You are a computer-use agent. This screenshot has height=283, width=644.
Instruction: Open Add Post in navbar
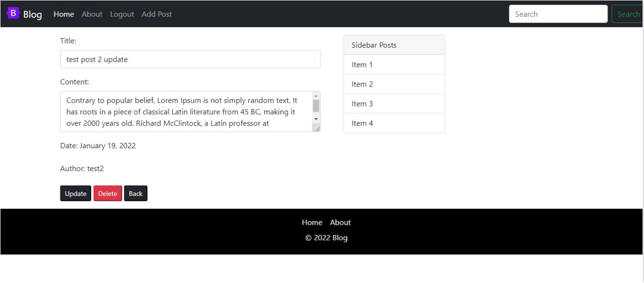[x=157, y=14]
